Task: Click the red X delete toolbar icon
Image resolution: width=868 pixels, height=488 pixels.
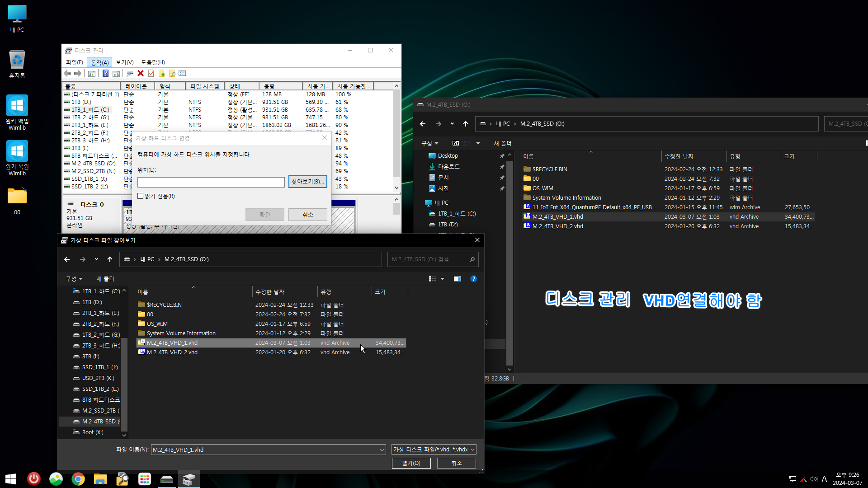Action: 141,74
